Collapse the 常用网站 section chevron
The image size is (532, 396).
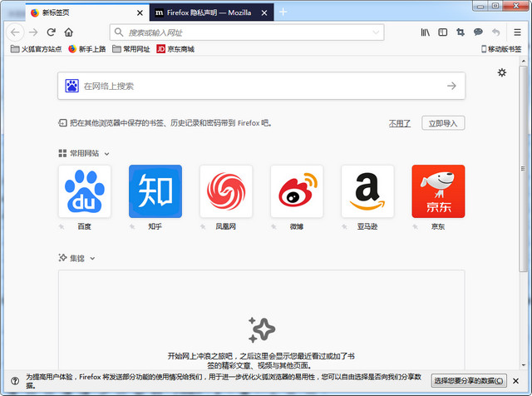point(107,154)
